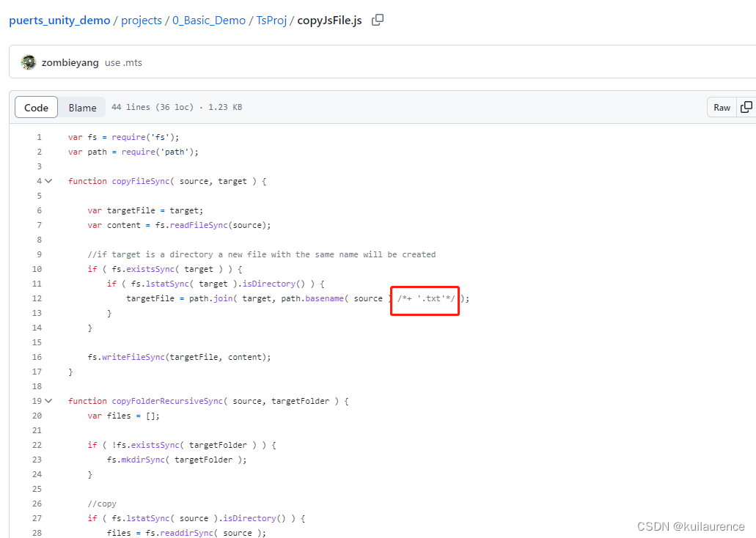The height and width of the screenshot is (538, 756).
Task: Click the 'use .mts' commit message
Action: 123,62
